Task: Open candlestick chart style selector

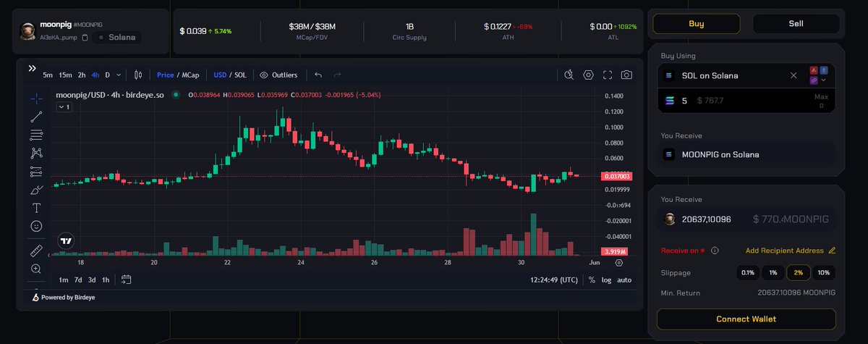Action: click(137, 75)
